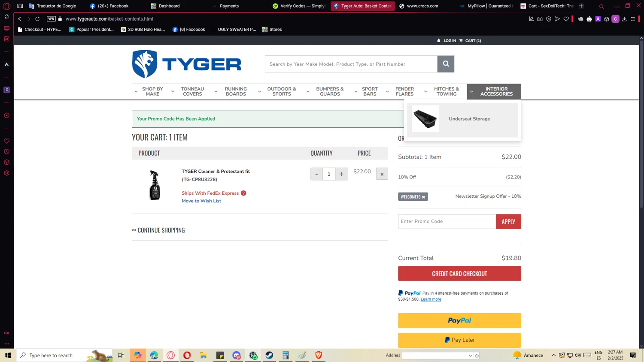Open Opera sidebar bookmarks heart icon
The image size is (644, 362).
point(6,141)
